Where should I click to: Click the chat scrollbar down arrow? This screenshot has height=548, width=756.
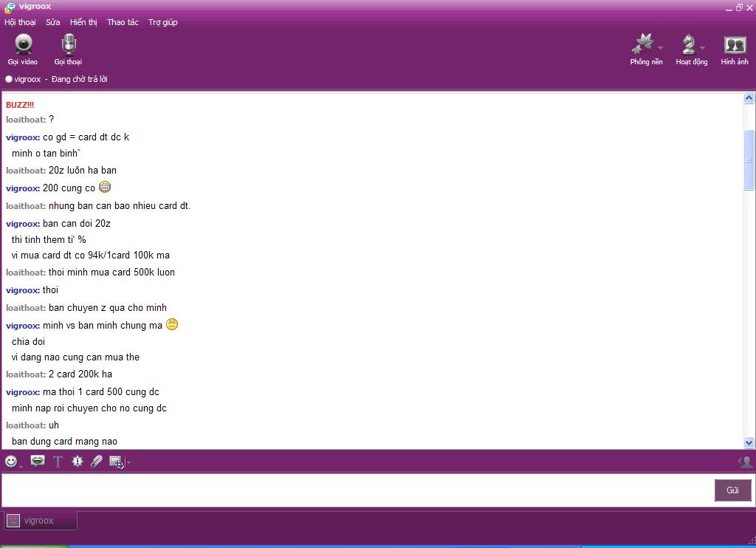point(749,442)
